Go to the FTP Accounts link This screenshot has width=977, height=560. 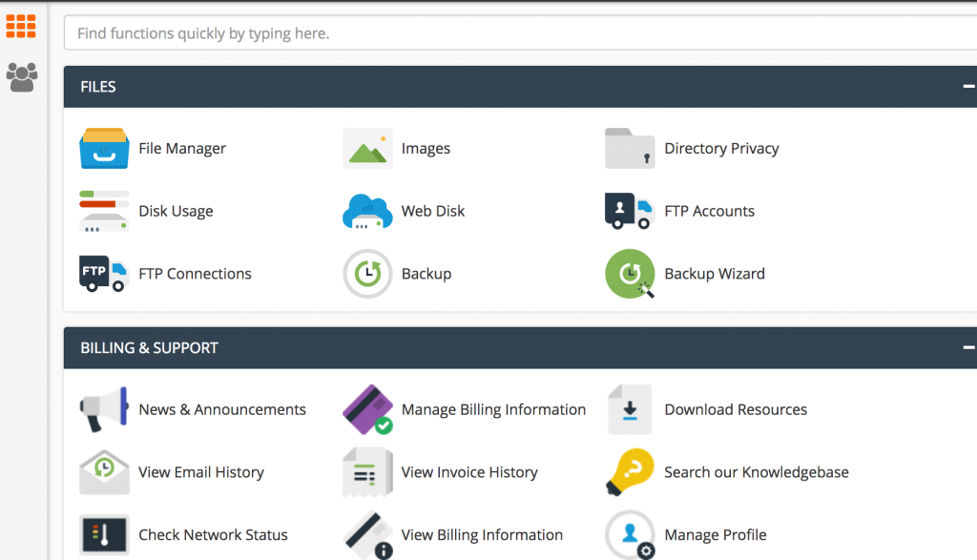coord(709,211)
